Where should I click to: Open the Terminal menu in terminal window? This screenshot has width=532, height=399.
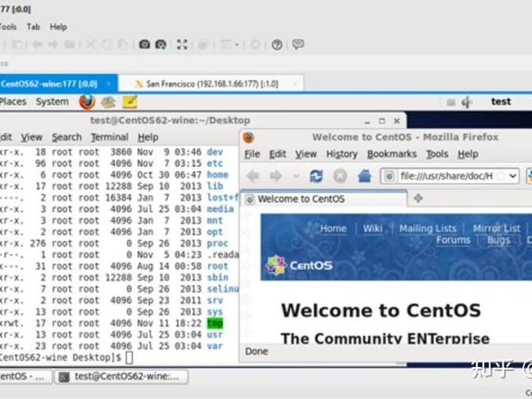[x=110, y=138]
